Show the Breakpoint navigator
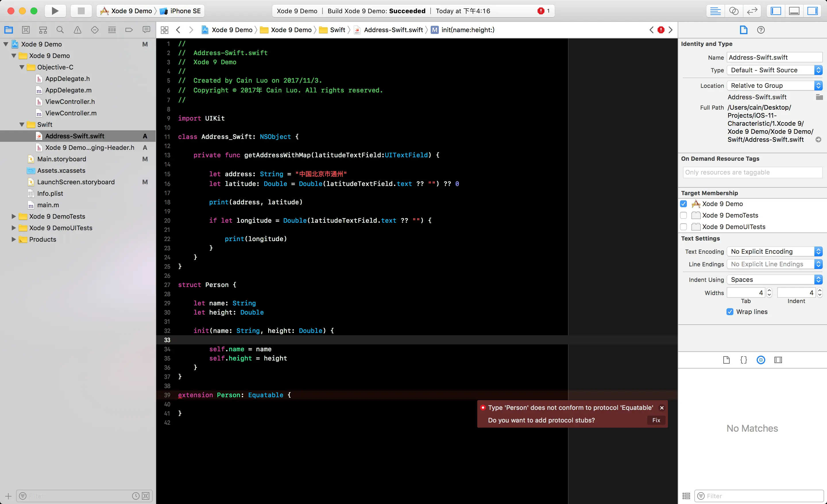The width and height of the screenshot is (827, 504). coord(129,30)
